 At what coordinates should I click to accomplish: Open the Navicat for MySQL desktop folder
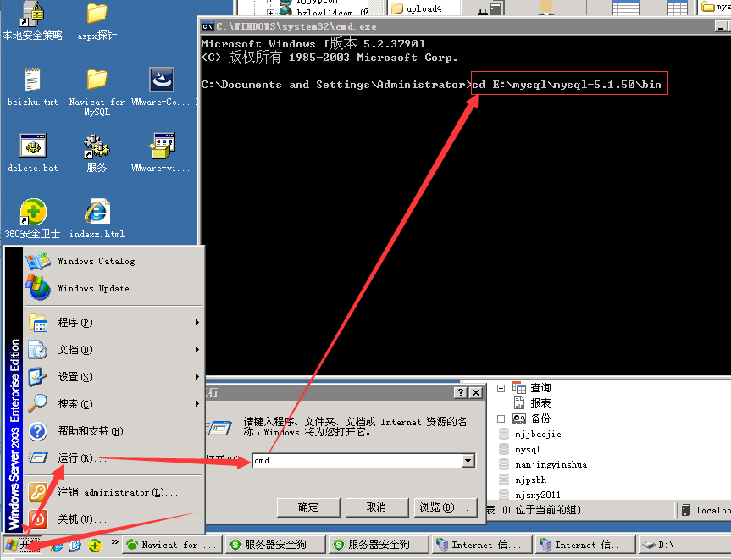pyautogui.click(x=97, y=91)
